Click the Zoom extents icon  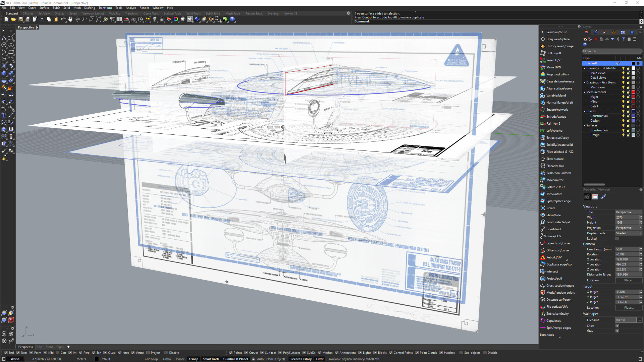tap(98, 19)
